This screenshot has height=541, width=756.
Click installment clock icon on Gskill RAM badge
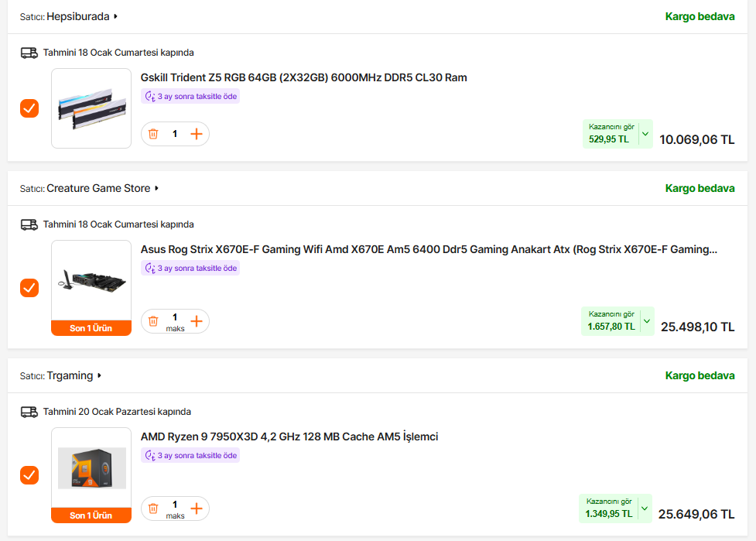pos(150,97)
